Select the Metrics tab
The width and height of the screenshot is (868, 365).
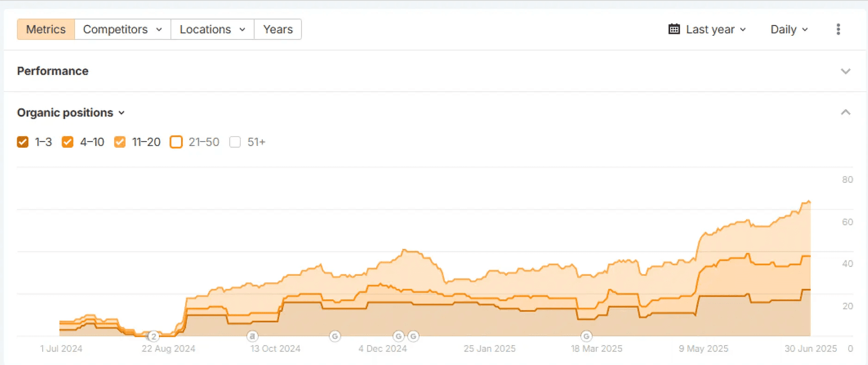pos(46,29)
